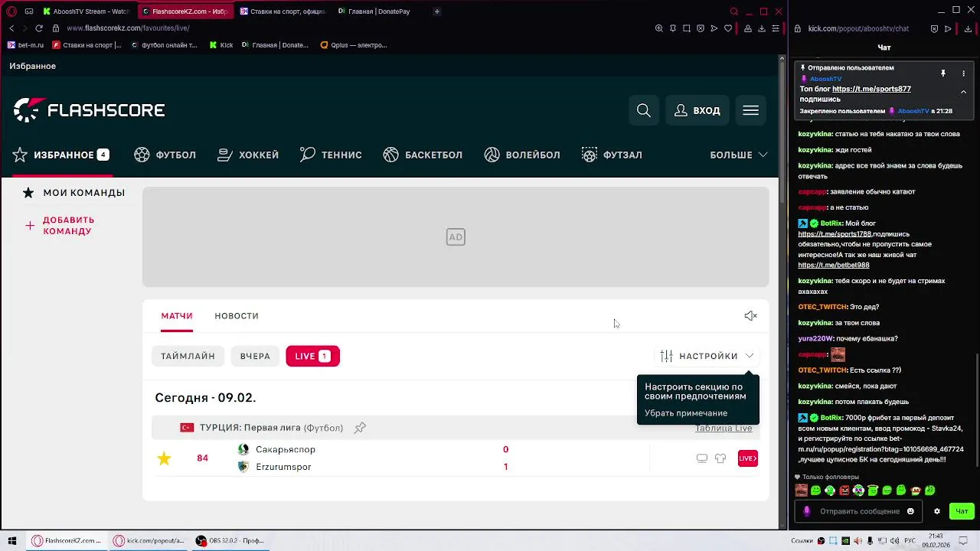
Task: Open the Erzurumspor team row
Action: coord(283,467)
